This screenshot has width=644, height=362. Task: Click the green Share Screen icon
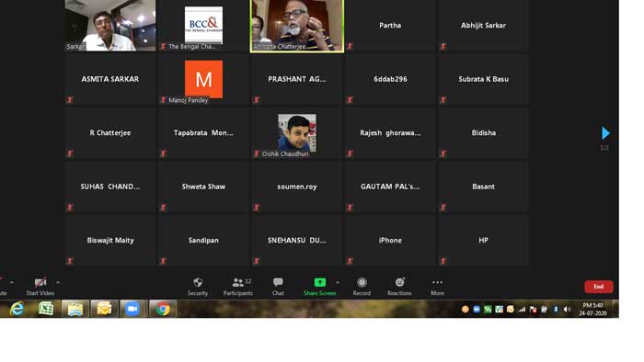click(320, 282)
